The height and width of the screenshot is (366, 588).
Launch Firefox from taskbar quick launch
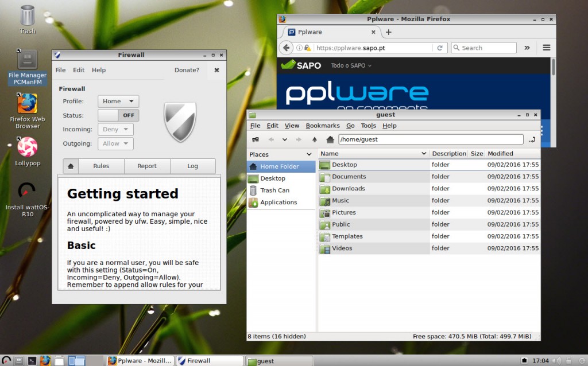tap(45, 361)
